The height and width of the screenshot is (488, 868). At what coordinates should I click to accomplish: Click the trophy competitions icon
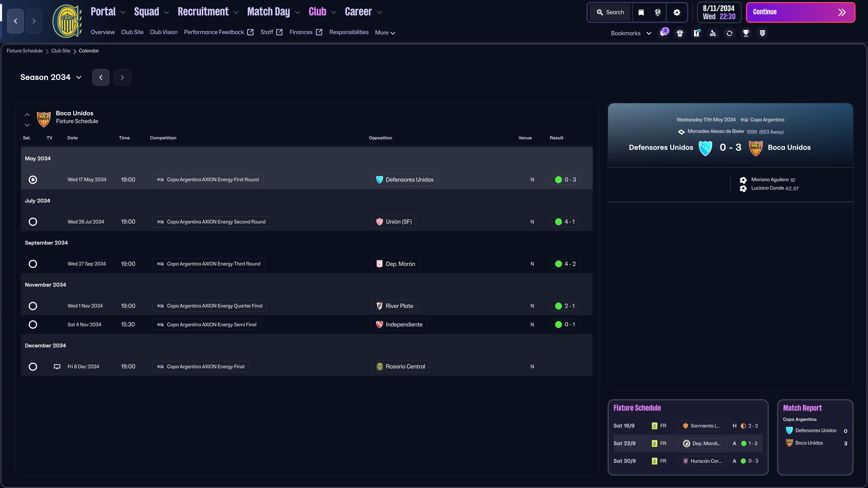(746, 33)
